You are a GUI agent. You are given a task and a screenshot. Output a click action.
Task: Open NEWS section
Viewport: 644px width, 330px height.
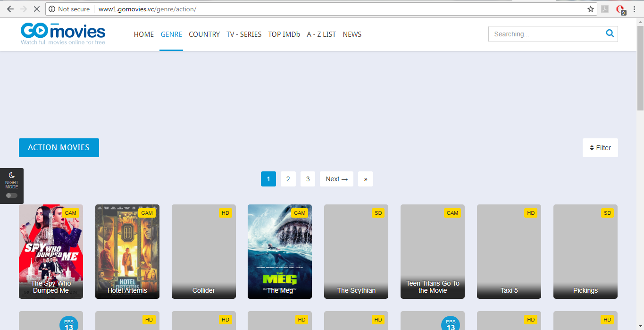pyautogui.click(x=352, y=34)
